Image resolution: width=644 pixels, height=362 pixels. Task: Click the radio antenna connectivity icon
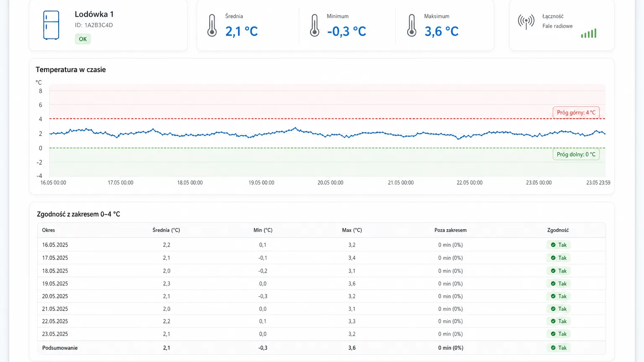click(526, 21)
